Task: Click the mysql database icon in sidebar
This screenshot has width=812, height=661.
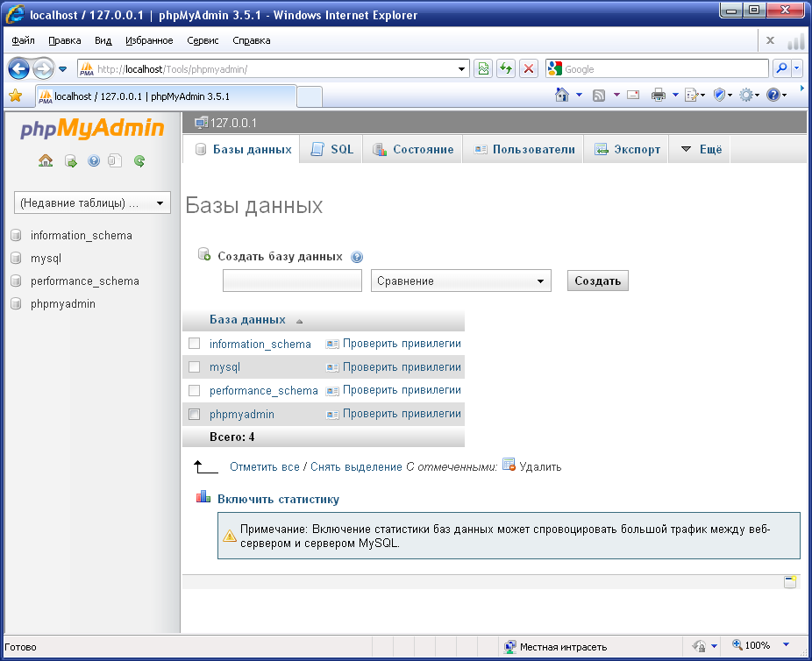Action: pyautogui.click(x=16, y=258)
